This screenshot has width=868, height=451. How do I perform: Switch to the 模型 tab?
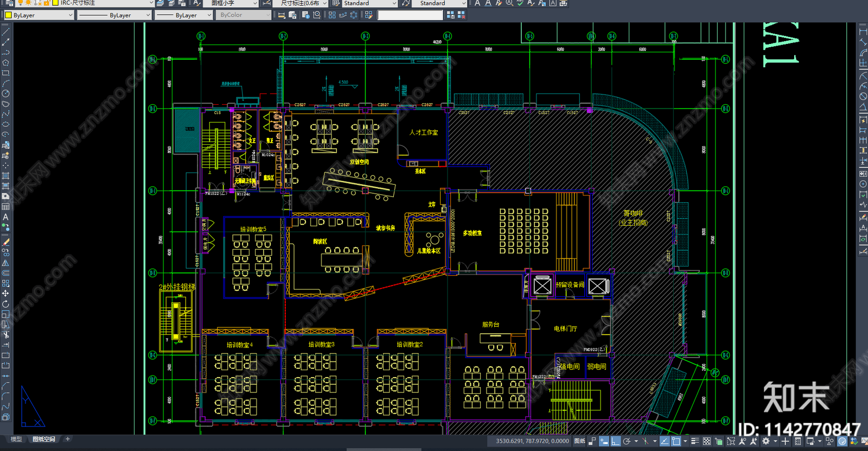pyautogui.click(x=16, y=439)
